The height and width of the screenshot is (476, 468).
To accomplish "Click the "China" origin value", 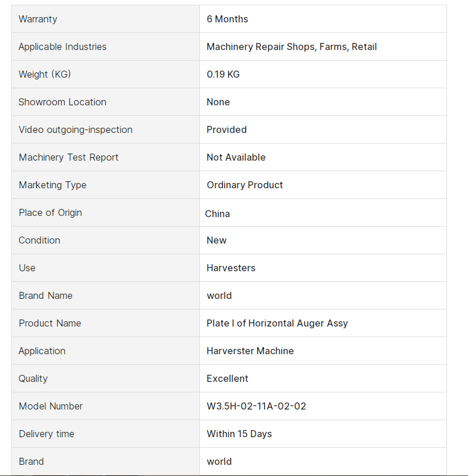I will tap(218, 214).
